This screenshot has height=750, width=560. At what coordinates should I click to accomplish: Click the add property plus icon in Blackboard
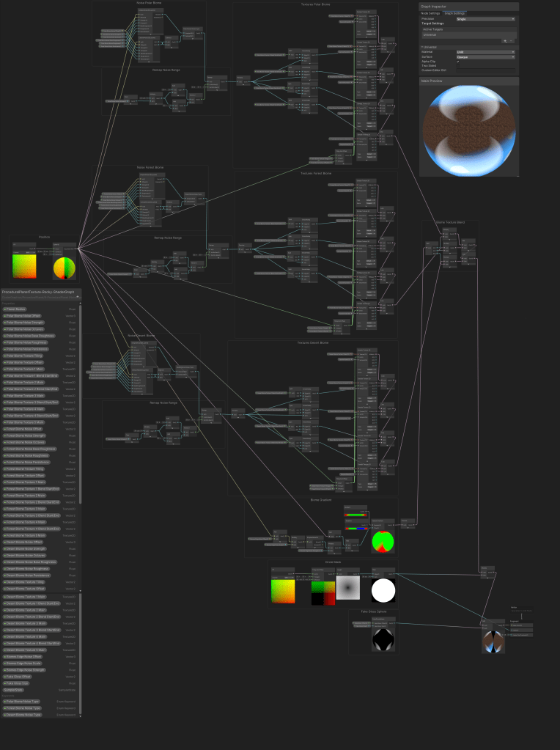78,297
